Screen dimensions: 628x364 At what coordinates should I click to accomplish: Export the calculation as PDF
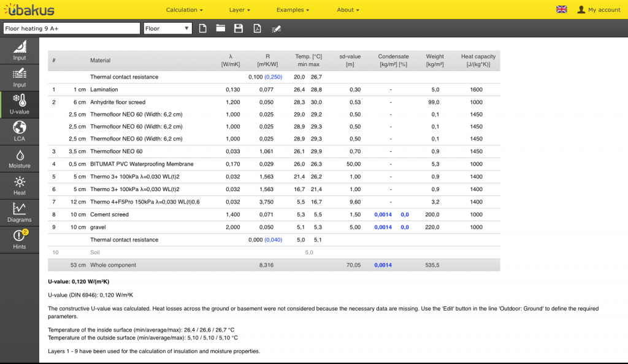[257, 29]
